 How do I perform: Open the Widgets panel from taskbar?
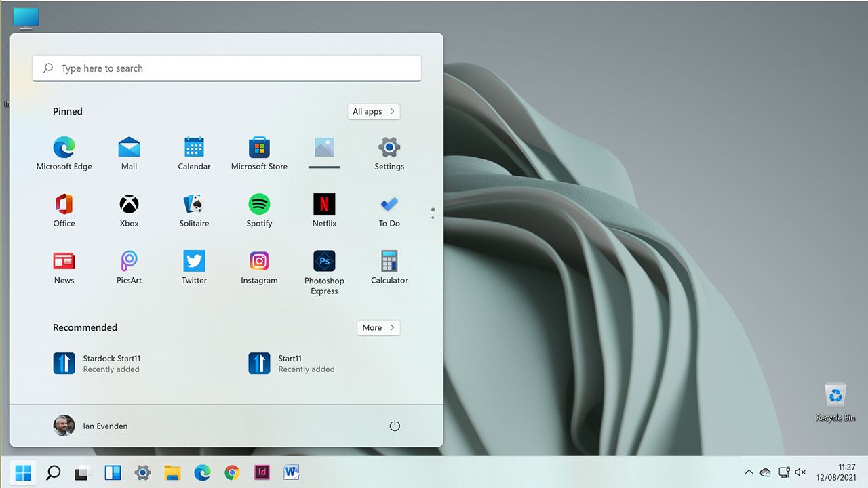tap(113, 472)
